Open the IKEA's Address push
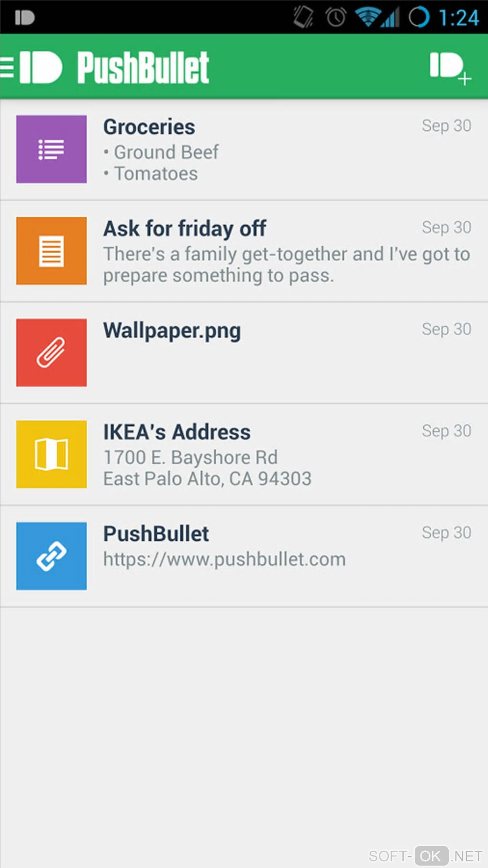The width and height of the screenshot is (488, 868). pos(177,432)
